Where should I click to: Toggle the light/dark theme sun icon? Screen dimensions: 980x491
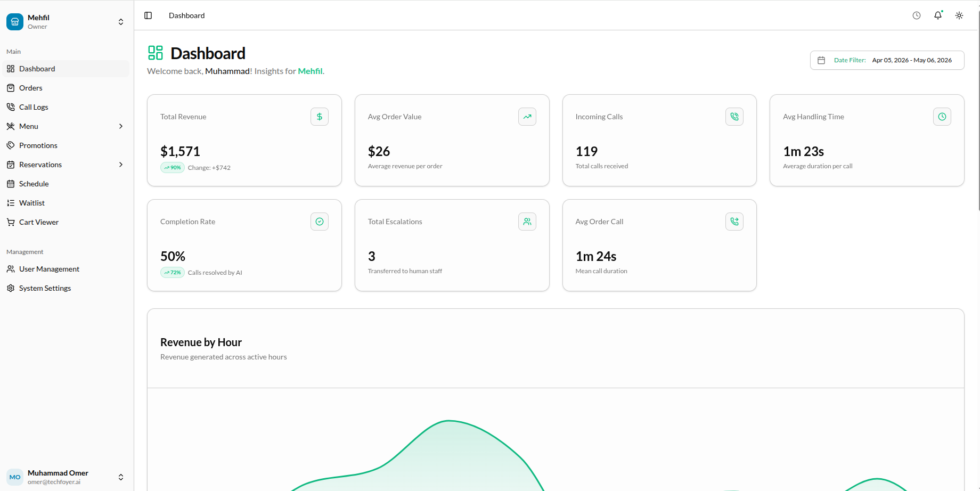(959, 15)
